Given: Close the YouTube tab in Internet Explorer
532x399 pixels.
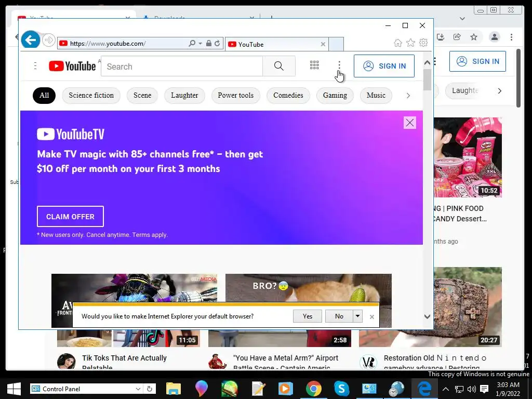Looking at the screenshot, I should click(323, 44).
